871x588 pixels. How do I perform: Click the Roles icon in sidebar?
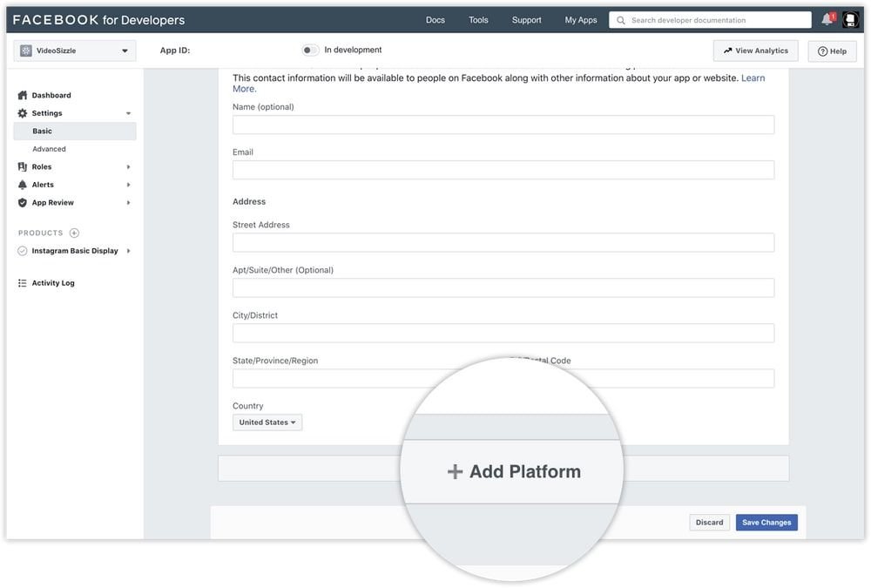[x=23, y=166]
